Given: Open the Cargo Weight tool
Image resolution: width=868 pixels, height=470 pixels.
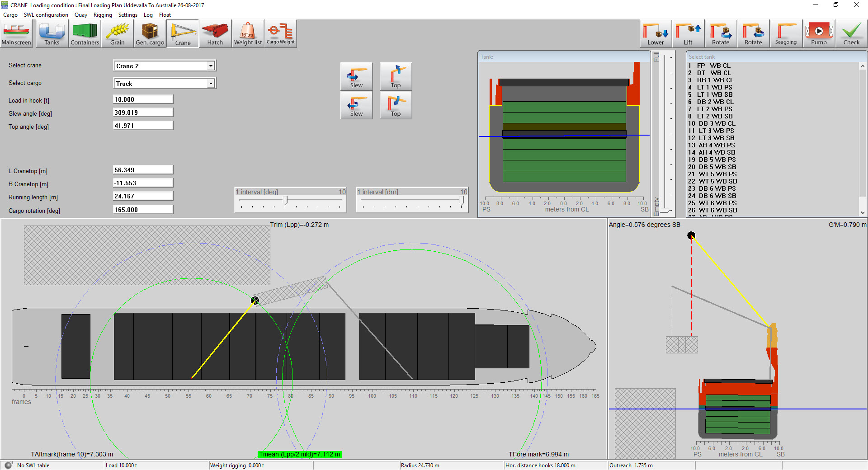Looking at the screenshot, I should [280, 33].
